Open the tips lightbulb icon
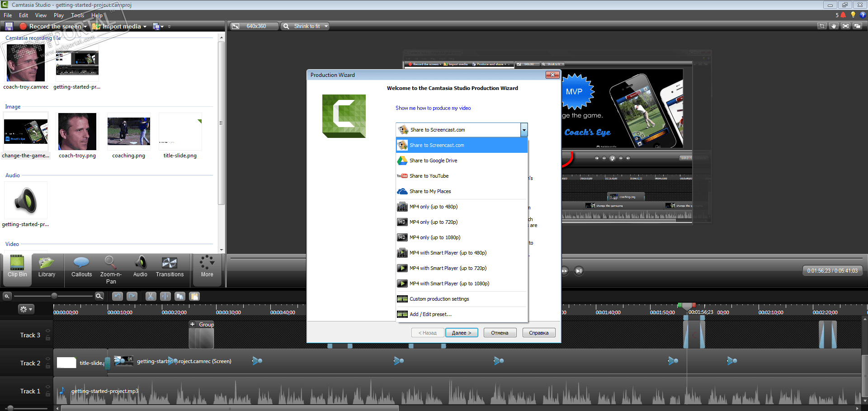Viewport: 868px width, 411px height. [853, 15]
